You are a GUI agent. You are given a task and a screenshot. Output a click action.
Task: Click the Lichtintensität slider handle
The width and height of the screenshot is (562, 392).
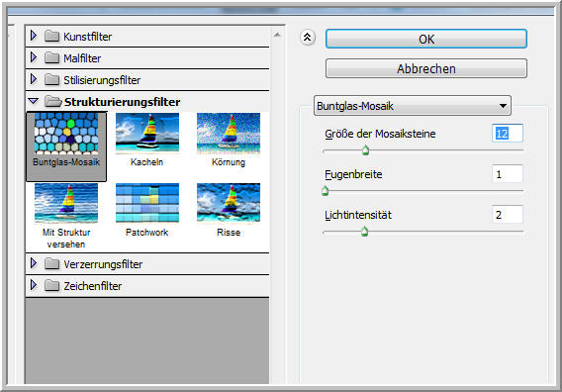[x=364, y=232]
